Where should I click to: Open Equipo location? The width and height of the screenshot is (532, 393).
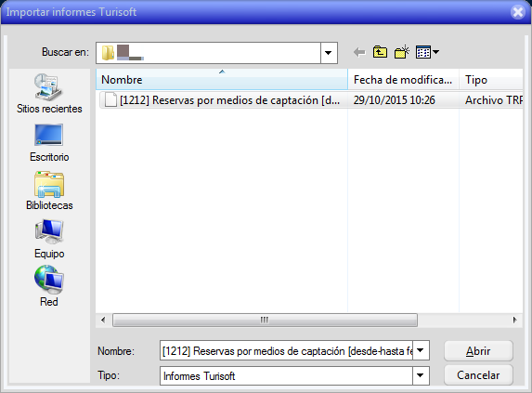(x=49, y=240)
